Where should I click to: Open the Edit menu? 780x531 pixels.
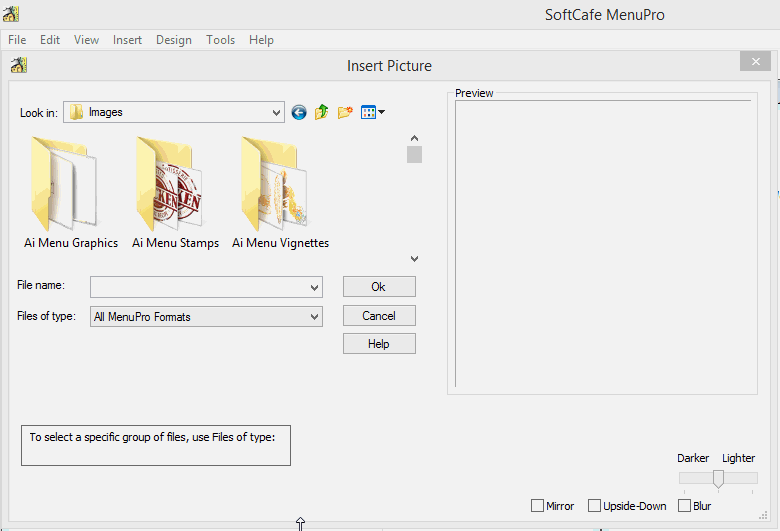tap(50, 40)
